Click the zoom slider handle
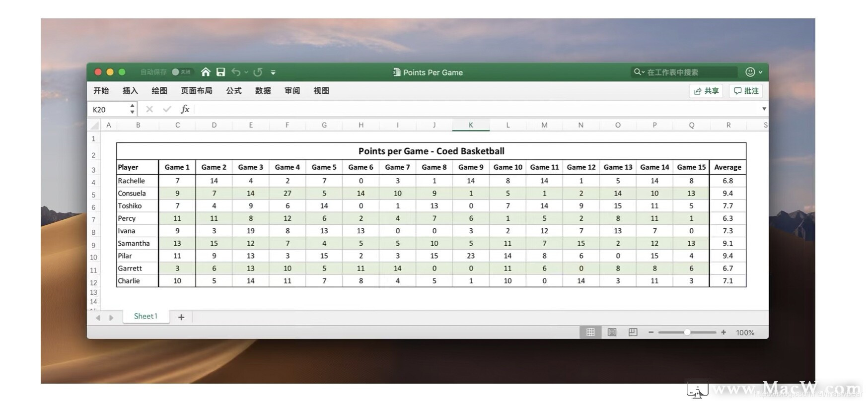Image resolution: width=868 pixels, height=403 pixels. click(687, 333)
